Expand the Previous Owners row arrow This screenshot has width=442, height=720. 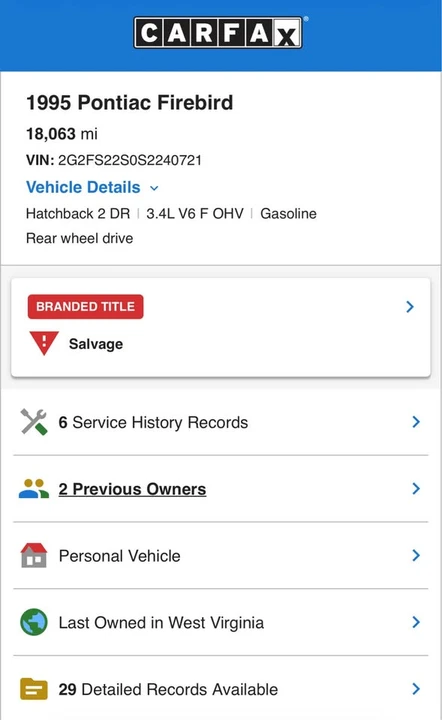click(x=416, y=489)
